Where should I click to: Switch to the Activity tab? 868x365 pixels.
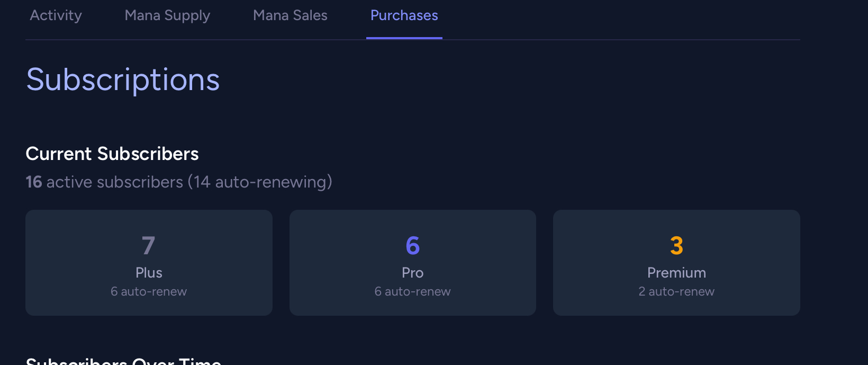tap(56, 16)
